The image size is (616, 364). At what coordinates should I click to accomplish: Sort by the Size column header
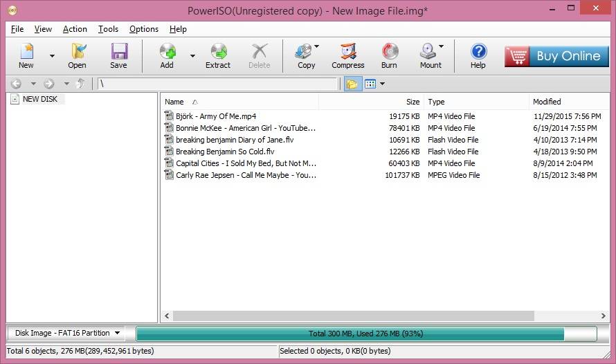371,102
